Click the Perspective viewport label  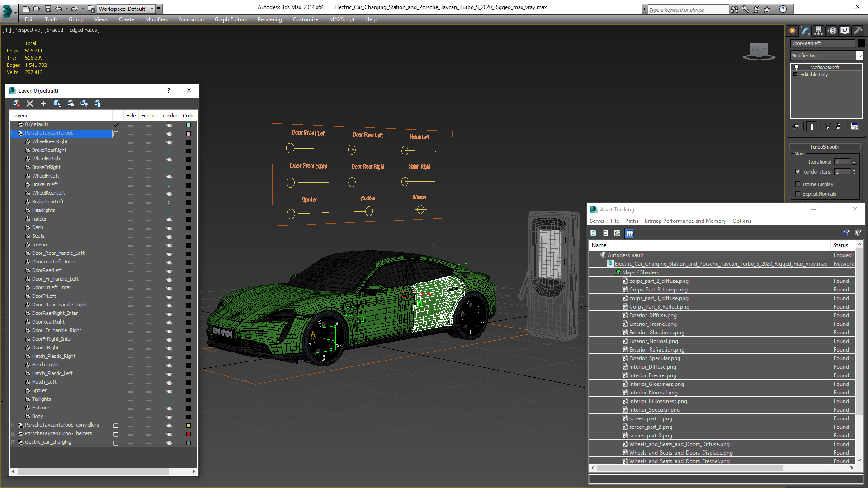pyautogui.click(x=28, y=30)
